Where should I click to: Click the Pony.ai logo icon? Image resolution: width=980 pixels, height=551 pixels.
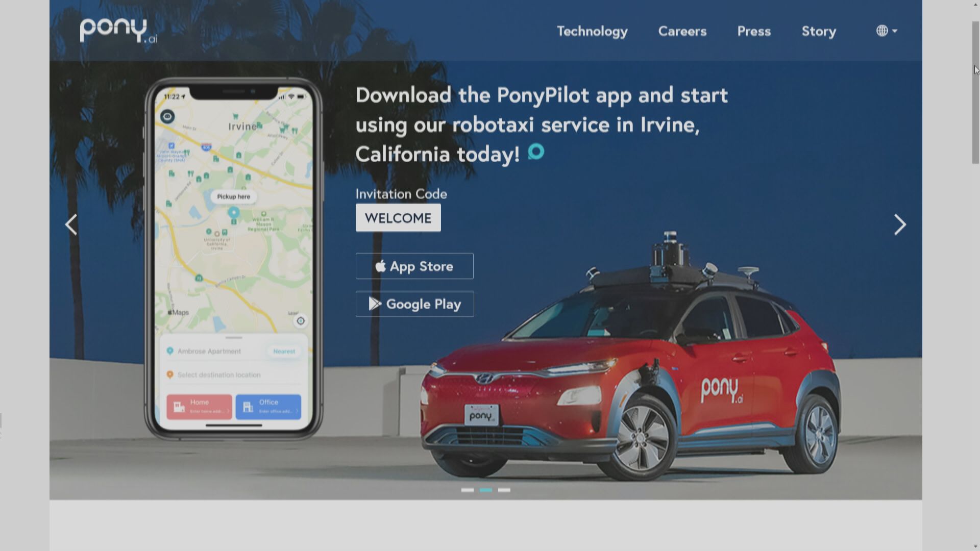pyautogui.click(x=118, y=30)
